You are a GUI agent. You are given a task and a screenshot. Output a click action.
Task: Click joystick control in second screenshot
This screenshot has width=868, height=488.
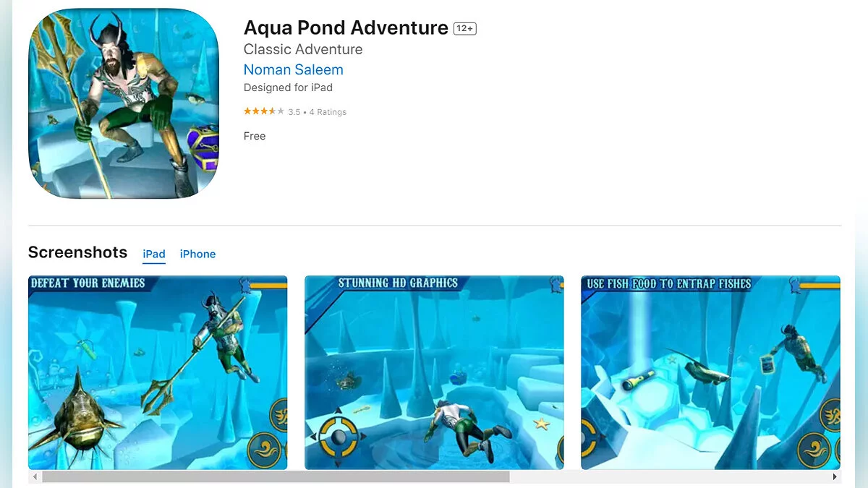[x=337, y=437]
